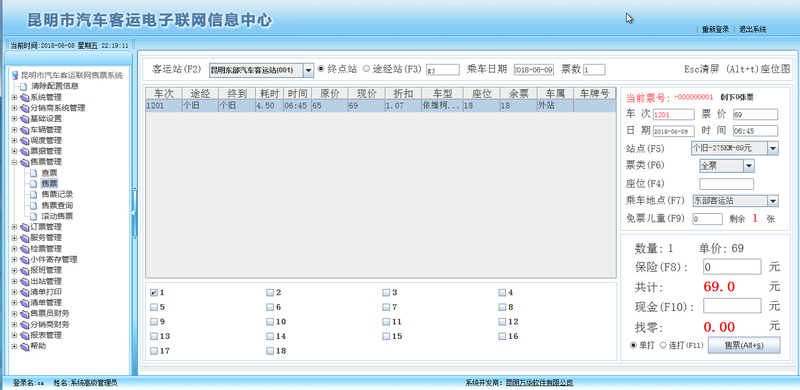Click the 售票查询 page icon
Image resolution: width=800 pixels, height=390 pixels.
click(x=34, y=205)
